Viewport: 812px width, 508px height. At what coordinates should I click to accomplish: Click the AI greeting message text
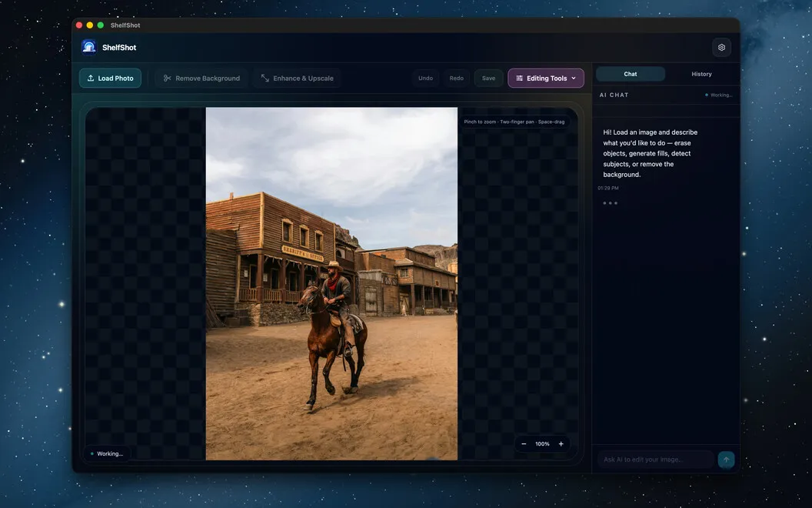pyautogui.click(x=650, y=153)
